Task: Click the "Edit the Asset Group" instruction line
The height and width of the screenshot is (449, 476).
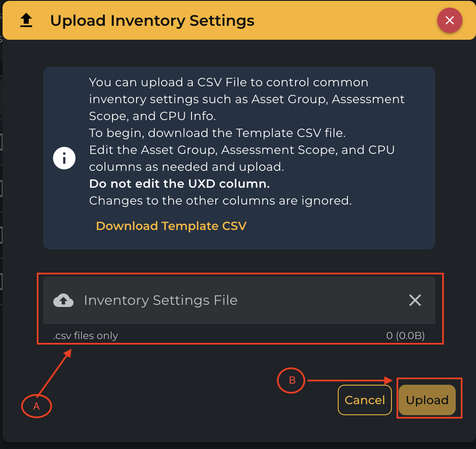Action: point(242,150)
